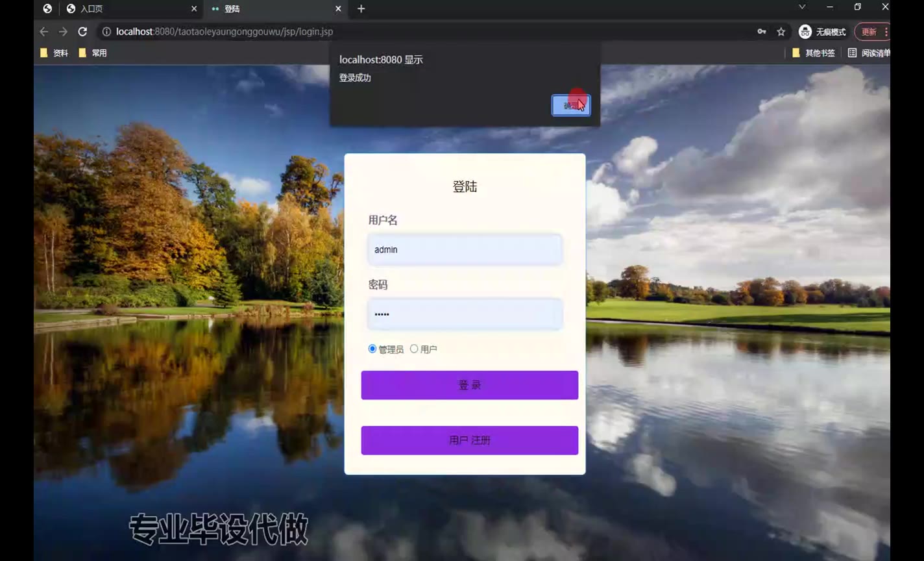The width and height of the screenshot is (924, 561).
Task: Bookmark this page with the star icon
Action: click(781, 32)
